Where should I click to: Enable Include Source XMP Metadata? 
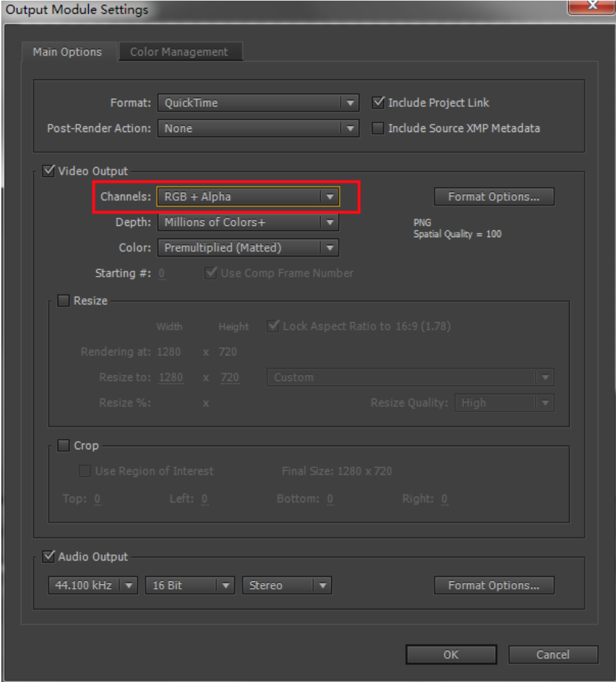[x=378, y=128]
